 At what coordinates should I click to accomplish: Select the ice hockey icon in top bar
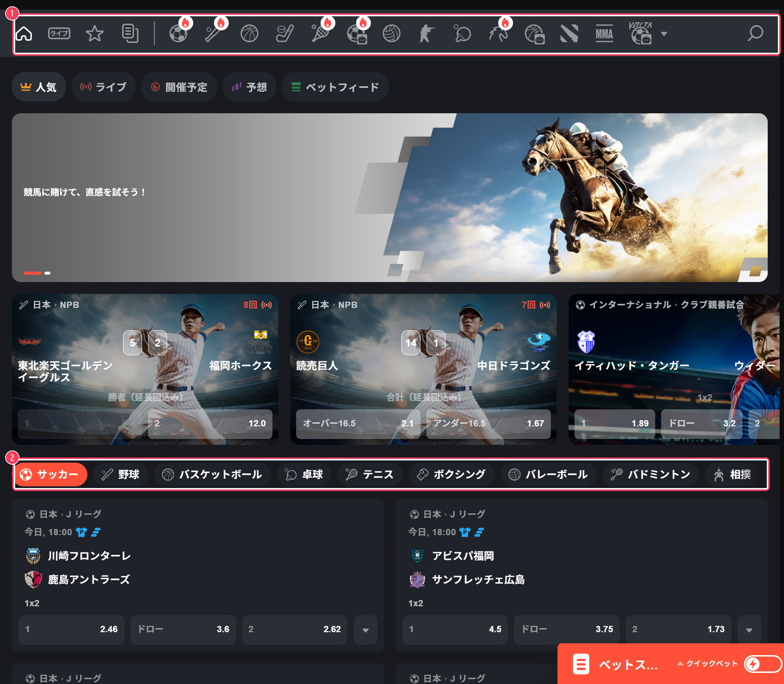[285, 34]
